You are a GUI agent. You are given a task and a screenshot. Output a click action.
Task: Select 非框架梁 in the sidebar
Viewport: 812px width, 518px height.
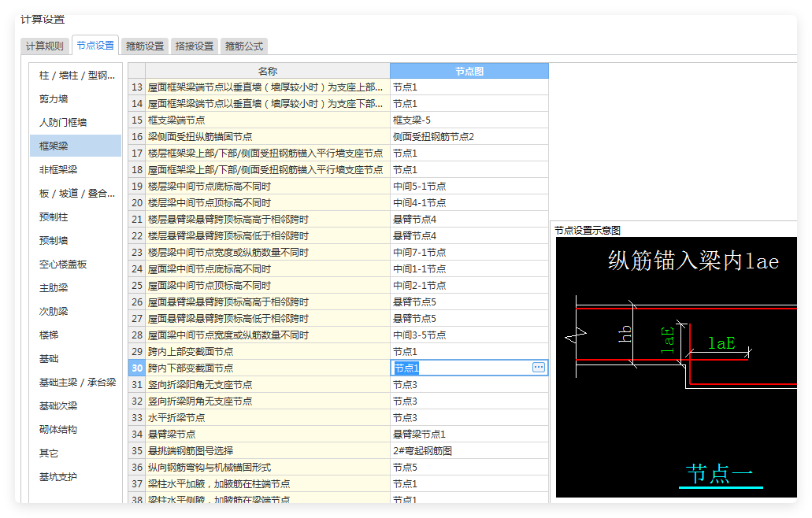point(76,170)
